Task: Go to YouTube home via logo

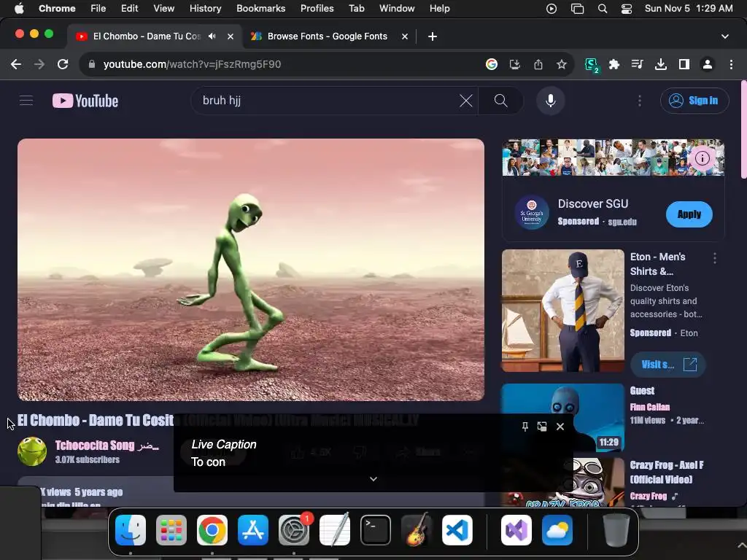Action: coord(85,101)
